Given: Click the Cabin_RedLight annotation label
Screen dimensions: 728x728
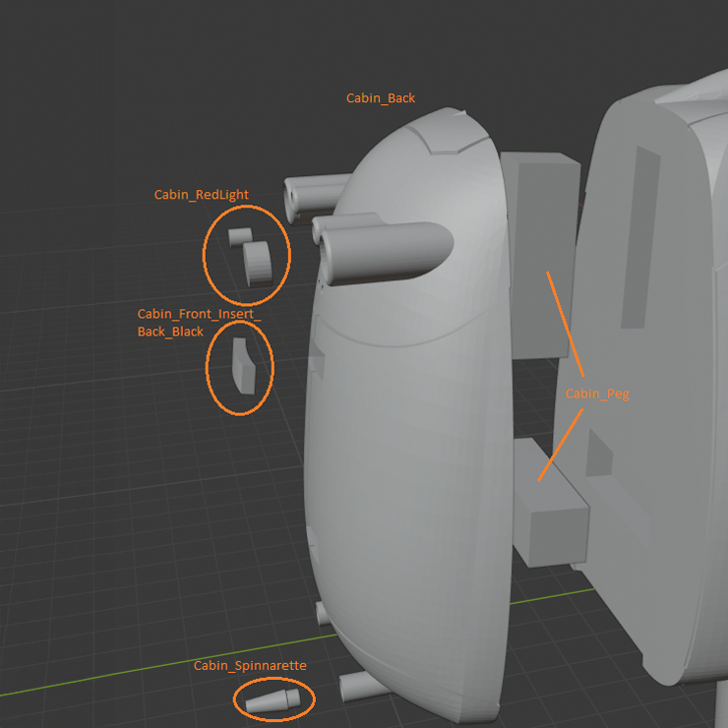Looking at the screenshot, I should point(201,195).
